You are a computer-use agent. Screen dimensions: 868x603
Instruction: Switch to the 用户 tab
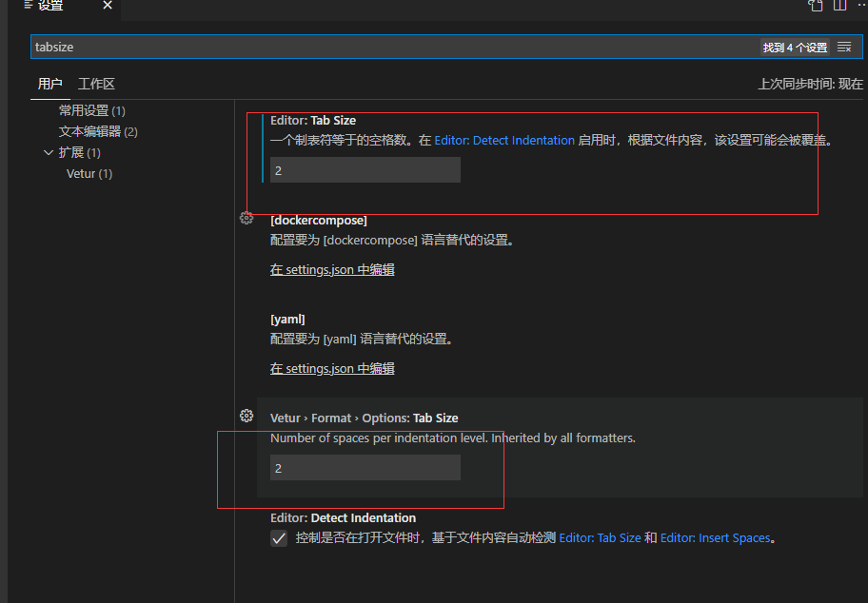(49, 84)
